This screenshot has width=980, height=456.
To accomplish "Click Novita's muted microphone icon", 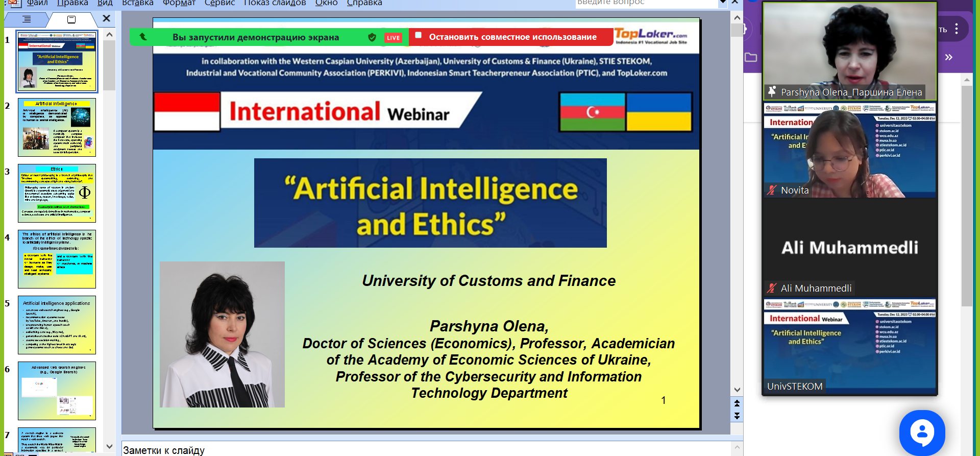I will 772,190.
